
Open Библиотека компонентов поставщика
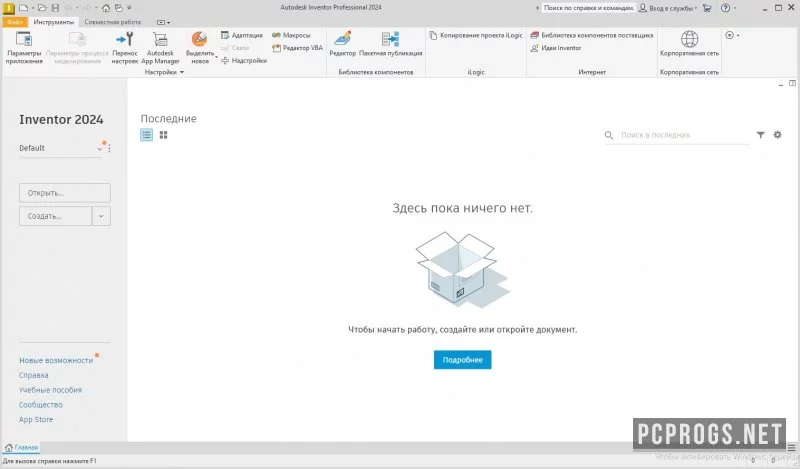point(592,35)
